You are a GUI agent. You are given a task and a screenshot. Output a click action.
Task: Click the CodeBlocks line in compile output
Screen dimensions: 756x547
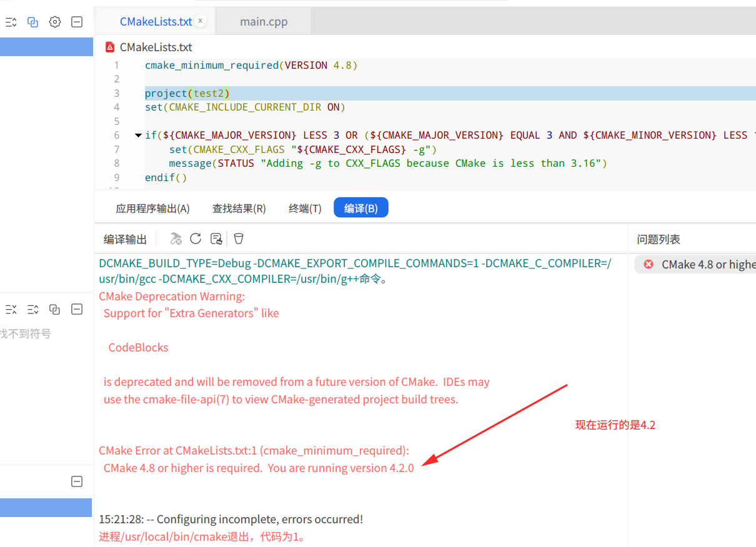point(138,348)
